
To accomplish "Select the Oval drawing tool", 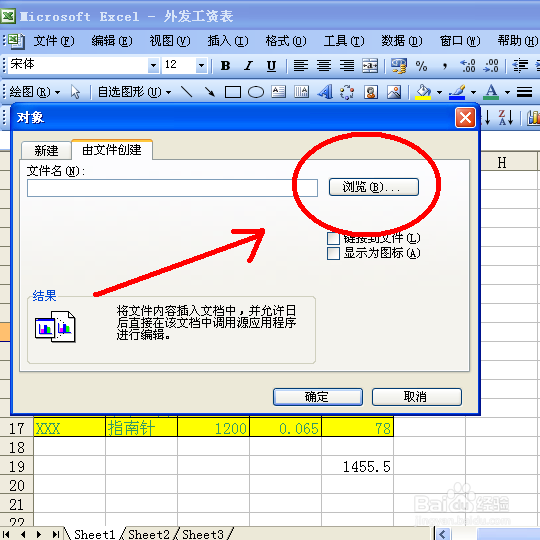I will [256, 92].
